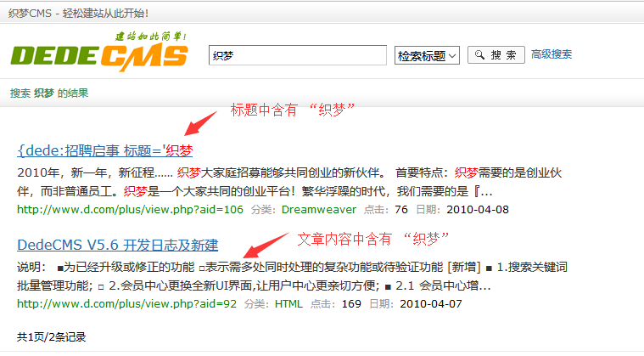Click the magnifier icon in the search button

pyautogui.click(x=480, y=55)
